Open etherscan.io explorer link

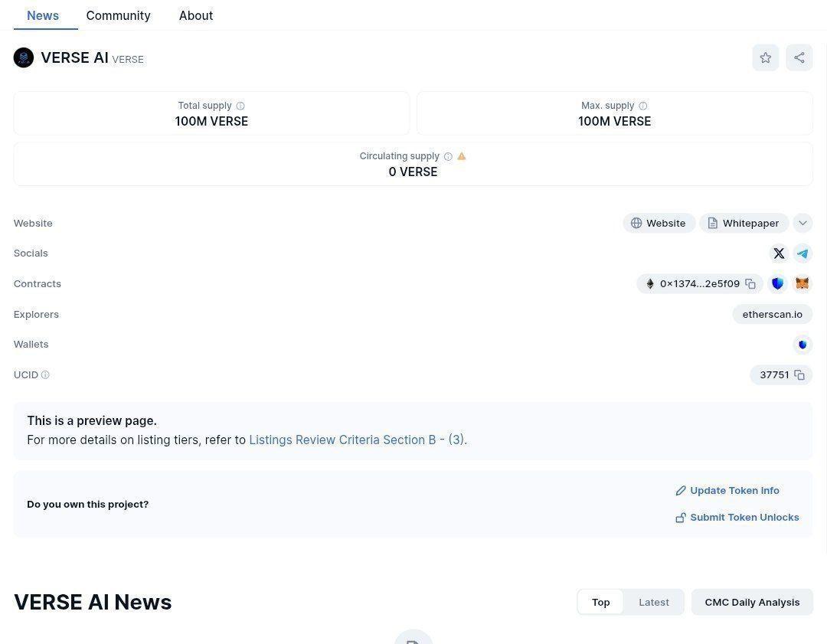click(772, 315)
